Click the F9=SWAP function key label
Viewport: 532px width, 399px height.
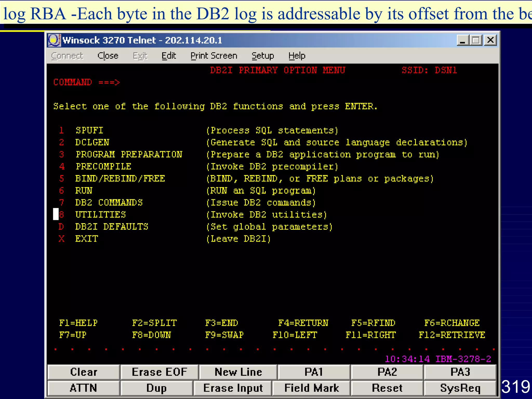point(224,335)
